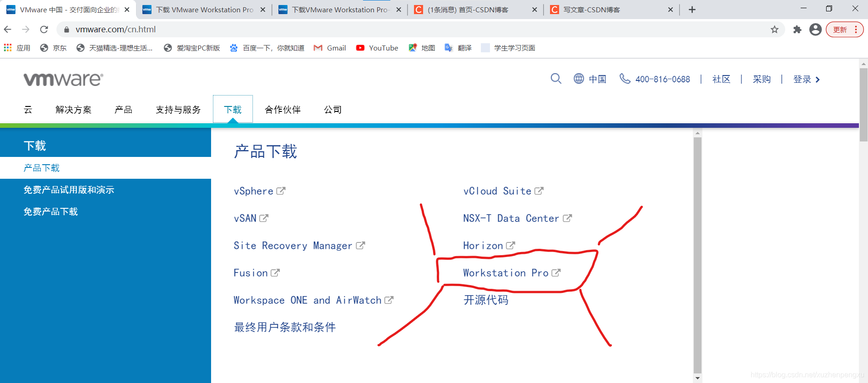Viewport: 868px width, 383px height.
Task: Open the 解决方案 navigation menu
Action: click(73, 110)
